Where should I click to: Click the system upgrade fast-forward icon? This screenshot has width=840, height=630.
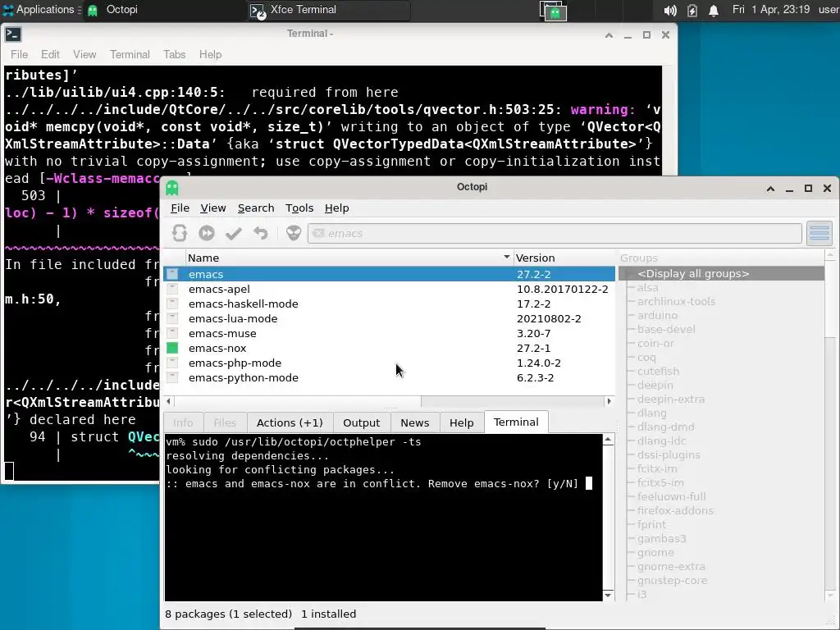click(x=206, y=233)
